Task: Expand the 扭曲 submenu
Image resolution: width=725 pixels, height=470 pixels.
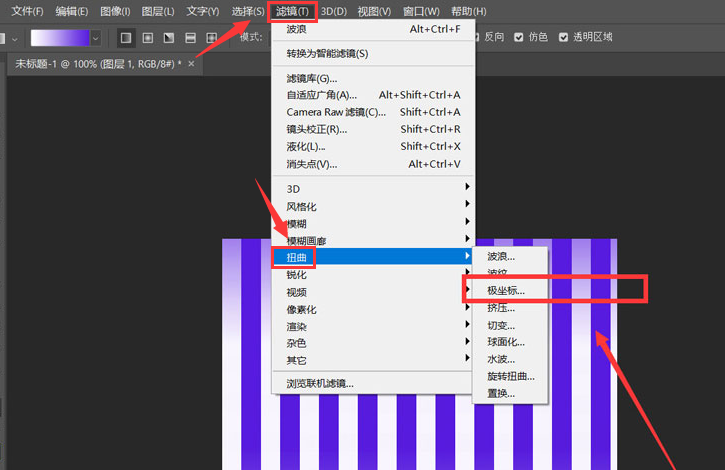Action: pyautogui.click(x=373, y=257)
